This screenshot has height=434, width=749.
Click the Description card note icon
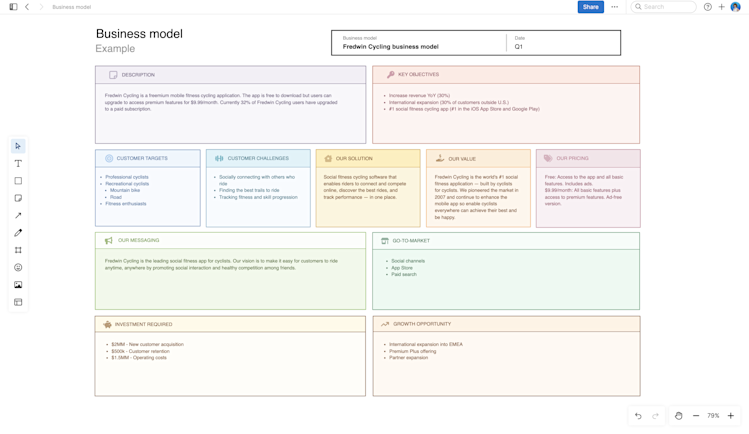[113, 75]
